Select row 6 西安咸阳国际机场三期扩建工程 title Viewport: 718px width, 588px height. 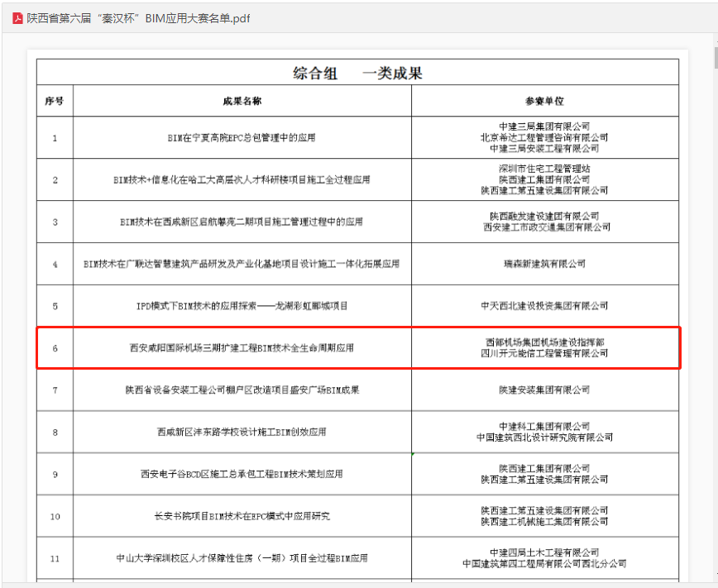242,348
